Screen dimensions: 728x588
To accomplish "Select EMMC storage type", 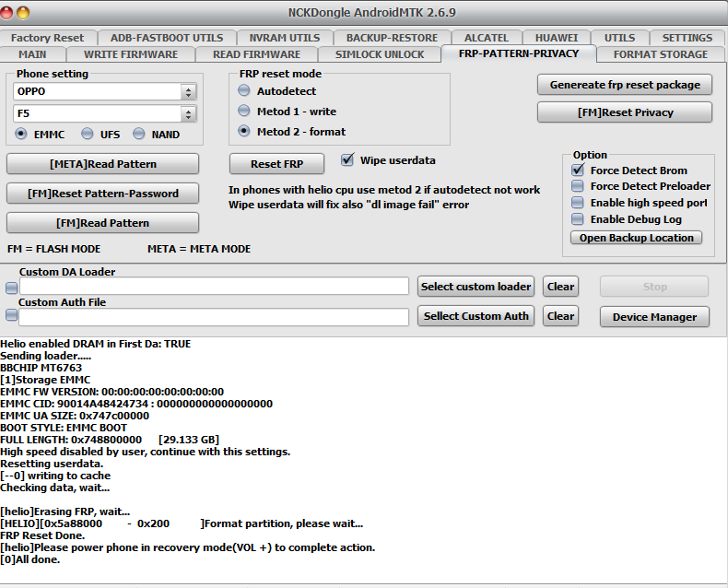I will tap(21, 135).
